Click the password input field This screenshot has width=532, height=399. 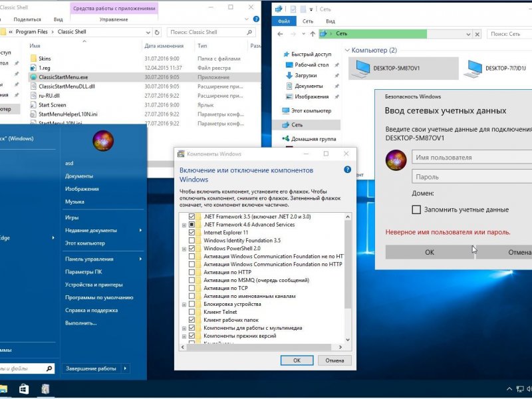[x=472, y=177]
